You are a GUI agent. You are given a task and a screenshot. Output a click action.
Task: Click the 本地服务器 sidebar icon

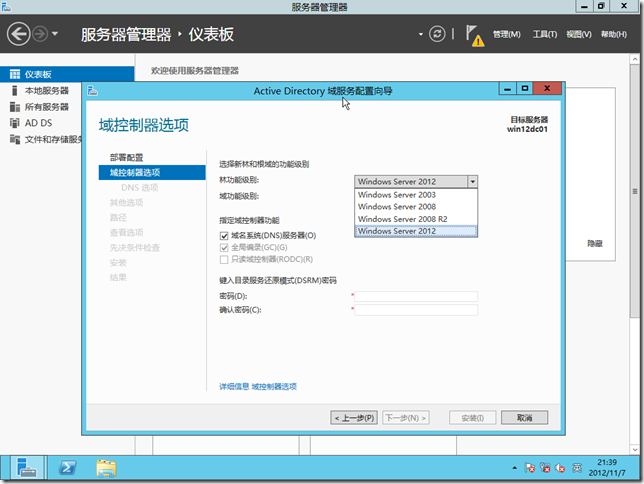coord(15,90)
